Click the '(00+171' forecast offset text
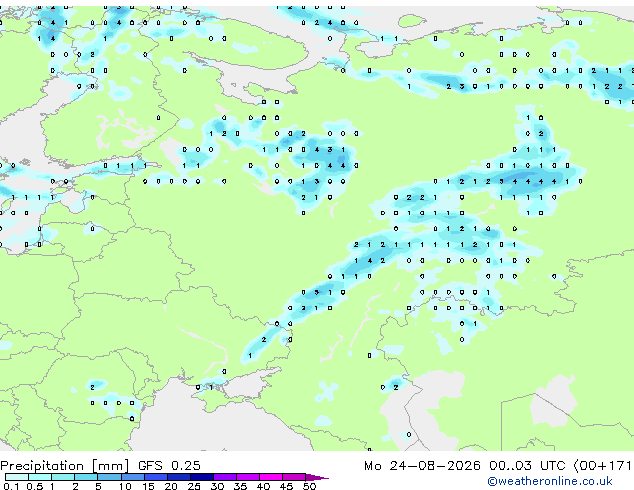The image size is (634, 490). [x=602, y=466]
